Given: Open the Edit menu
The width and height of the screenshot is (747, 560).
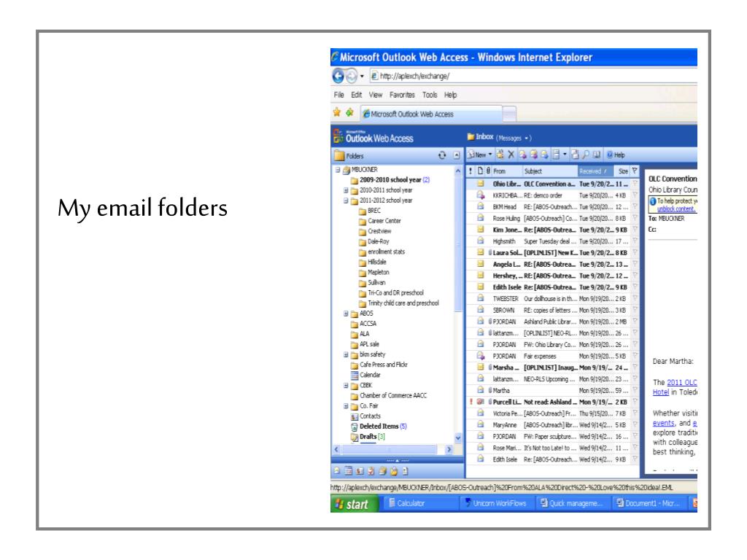Looking at the screenshot, I should (x=356, y=95).
